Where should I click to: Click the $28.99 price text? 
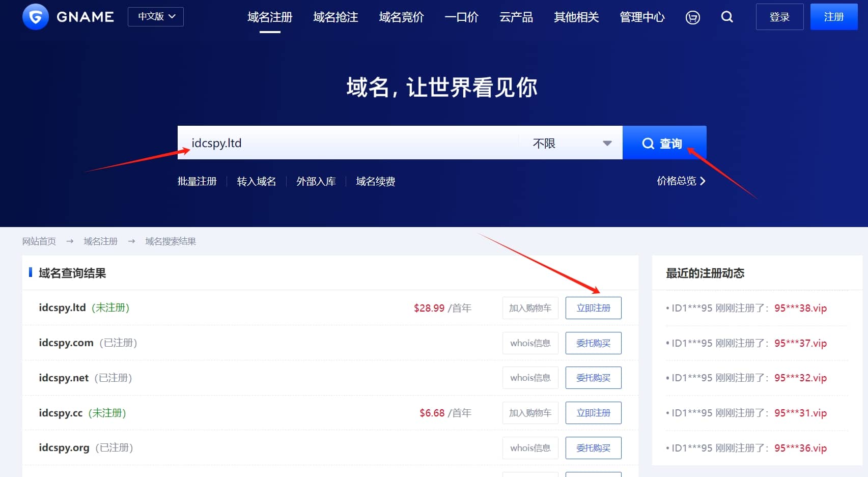tap(429, 308)
